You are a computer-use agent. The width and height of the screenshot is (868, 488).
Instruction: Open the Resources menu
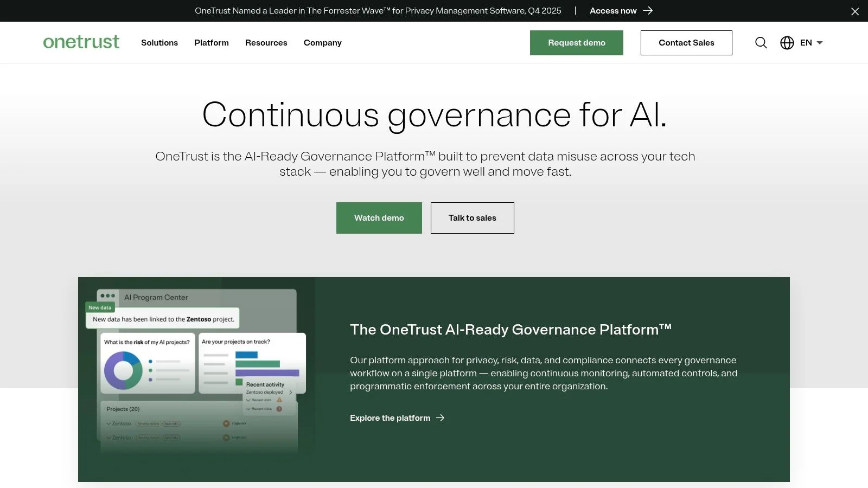point(266,42)
